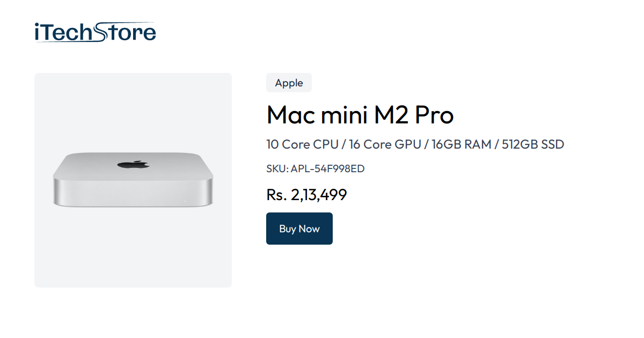Click the price Rs. 2,13,499

tap(306, 195)
